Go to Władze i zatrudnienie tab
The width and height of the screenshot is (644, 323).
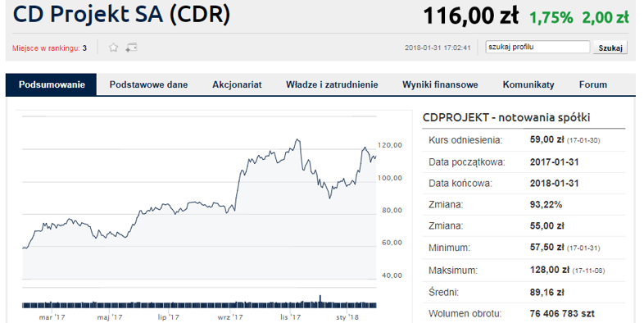(332, 84)
